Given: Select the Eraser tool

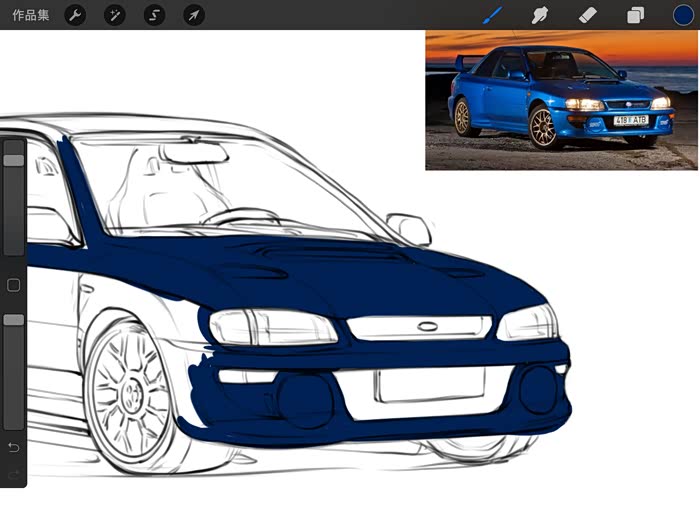Looking at the screenshot, I should (588, 16).
